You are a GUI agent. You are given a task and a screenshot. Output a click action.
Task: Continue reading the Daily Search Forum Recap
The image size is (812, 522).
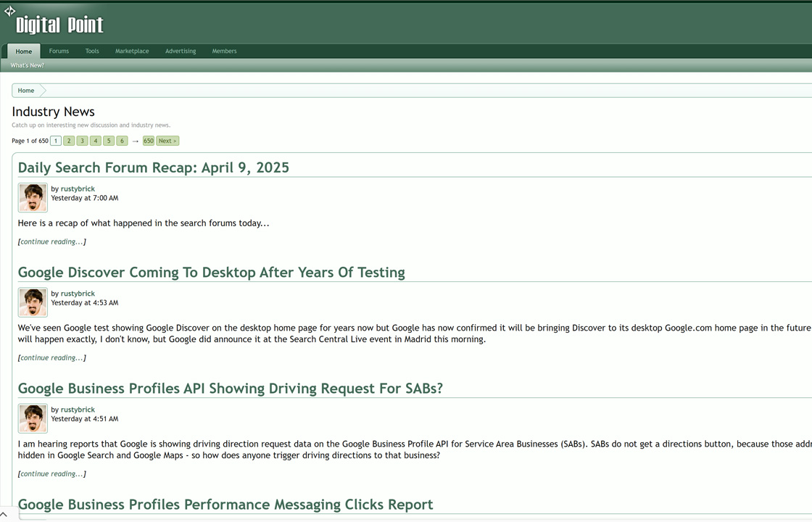click(x=51, y=242)
